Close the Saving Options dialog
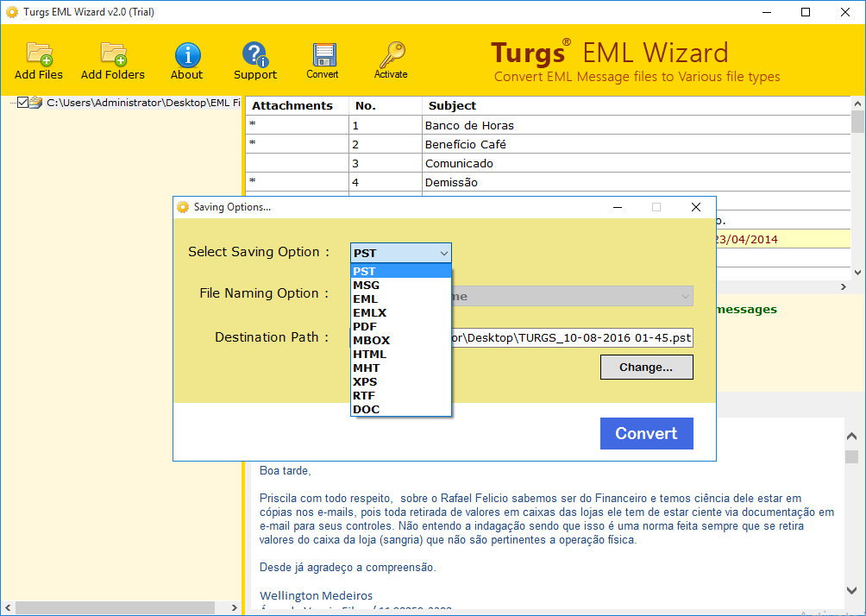Screen dimensions: 866x616 tap(696, 207)
